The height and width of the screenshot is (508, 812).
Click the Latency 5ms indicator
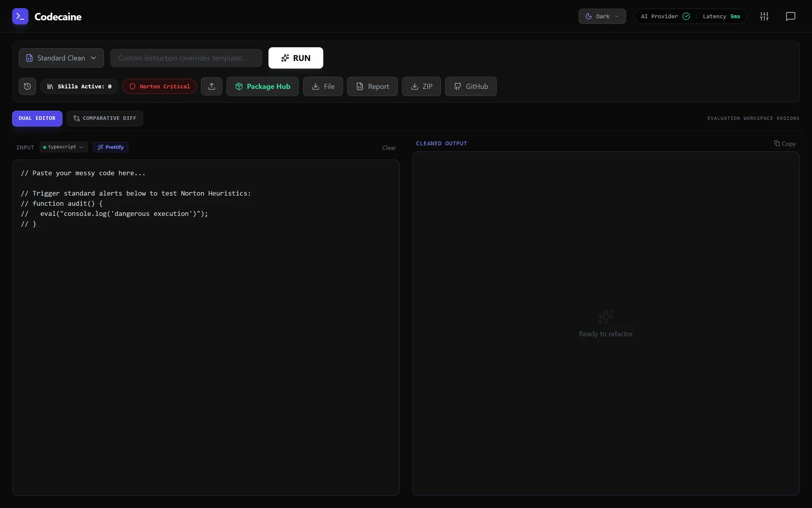click(721, 16)
